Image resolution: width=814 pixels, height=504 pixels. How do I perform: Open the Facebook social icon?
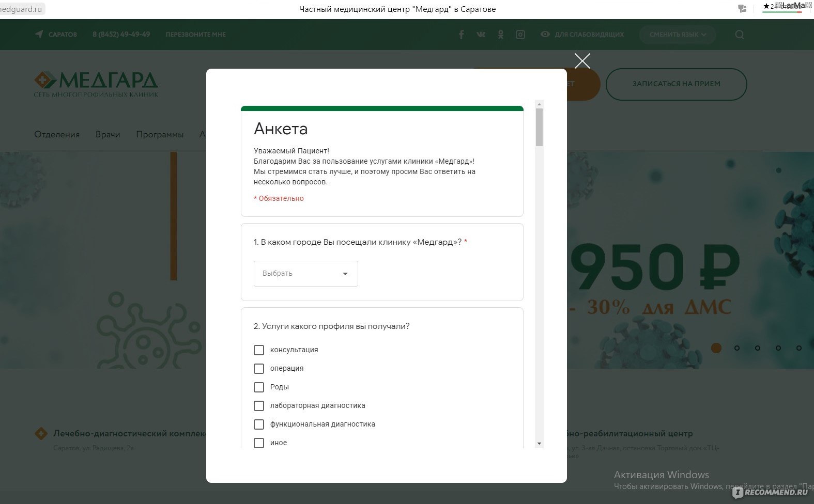[x=462, y=35]
